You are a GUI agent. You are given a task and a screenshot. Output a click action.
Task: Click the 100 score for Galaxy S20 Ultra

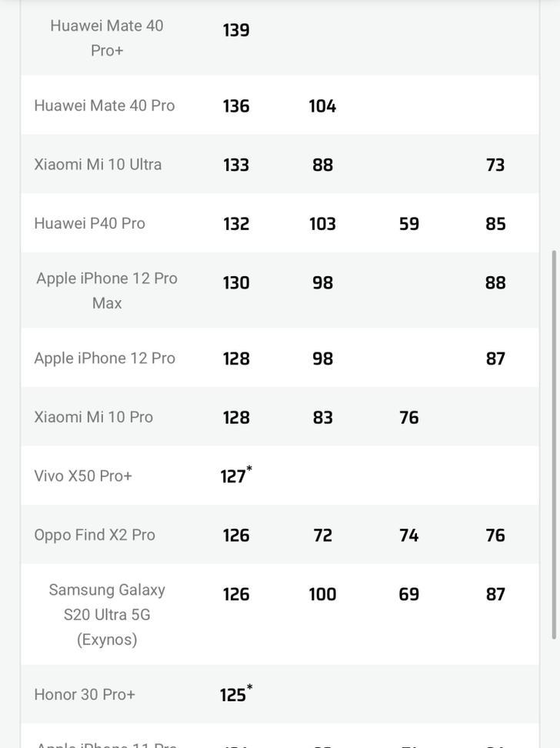point(322,594)
